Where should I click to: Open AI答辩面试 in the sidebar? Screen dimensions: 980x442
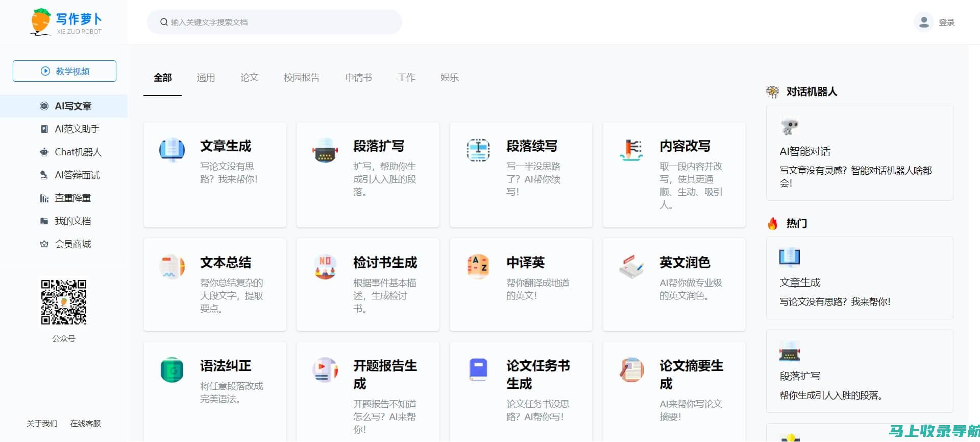(x=64, y=175)
